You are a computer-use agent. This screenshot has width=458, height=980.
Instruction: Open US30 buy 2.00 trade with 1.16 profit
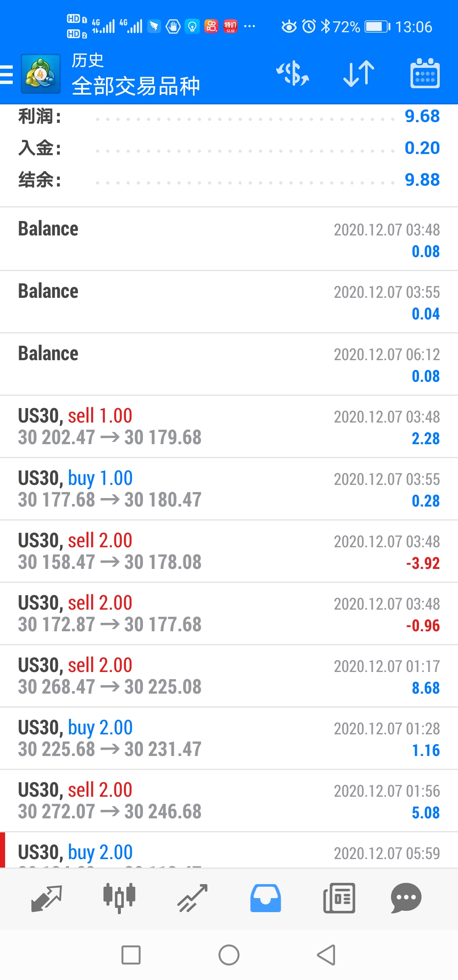(229, 738)
